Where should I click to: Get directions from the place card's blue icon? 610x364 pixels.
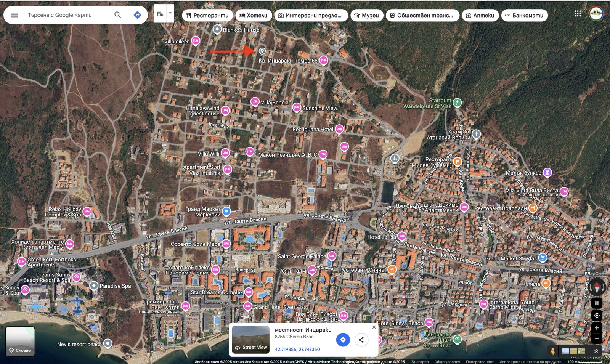(342, 340)
